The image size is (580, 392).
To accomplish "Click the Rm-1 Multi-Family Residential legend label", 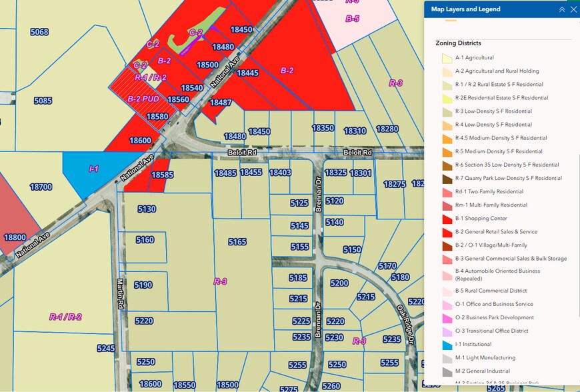I will (x=491, y=205).
